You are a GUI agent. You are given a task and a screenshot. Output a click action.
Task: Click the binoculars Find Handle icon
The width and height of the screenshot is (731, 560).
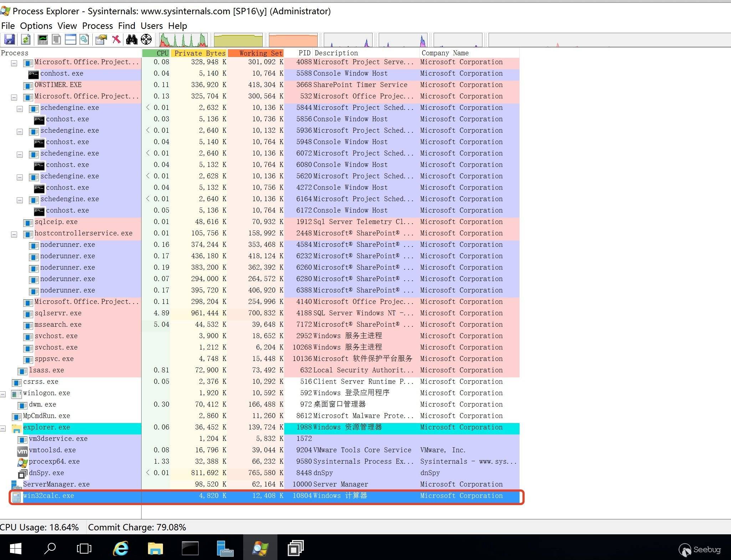tap(132, 39)
